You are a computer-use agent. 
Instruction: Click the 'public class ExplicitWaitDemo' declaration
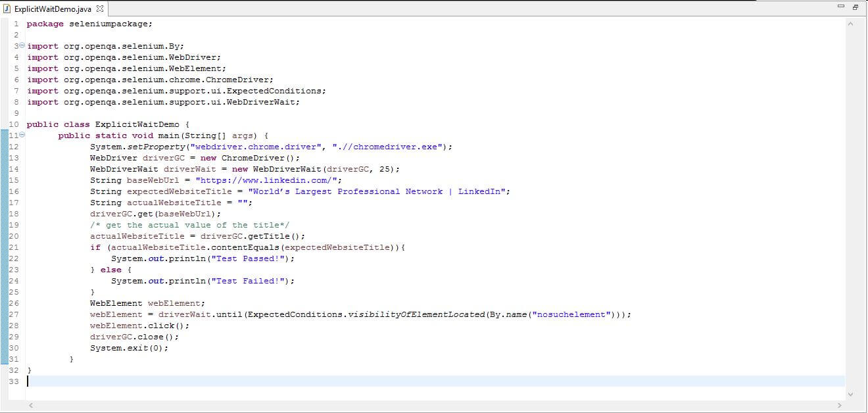click(x=108, y=124)
